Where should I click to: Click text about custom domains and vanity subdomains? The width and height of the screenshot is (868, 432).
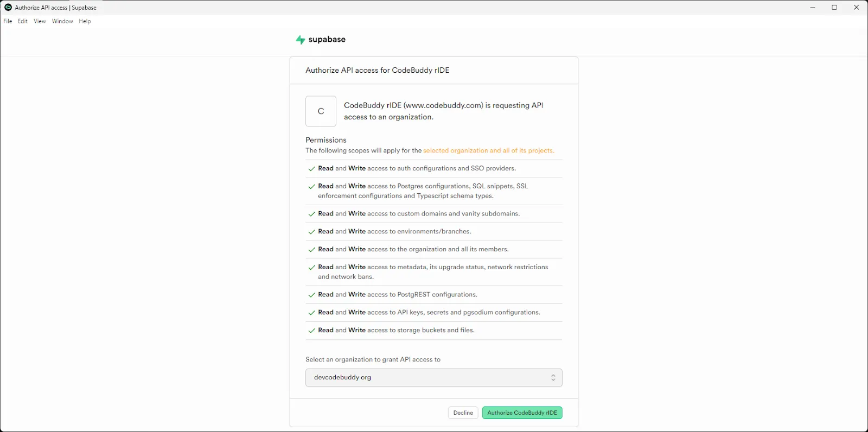tap(419, 214)
